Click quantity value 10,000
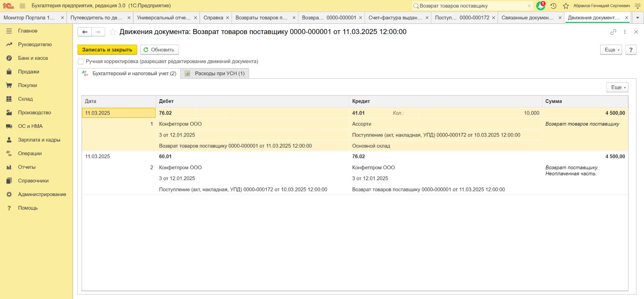The height and width of the screenshot is (299, 644). [x=531, y=113]
